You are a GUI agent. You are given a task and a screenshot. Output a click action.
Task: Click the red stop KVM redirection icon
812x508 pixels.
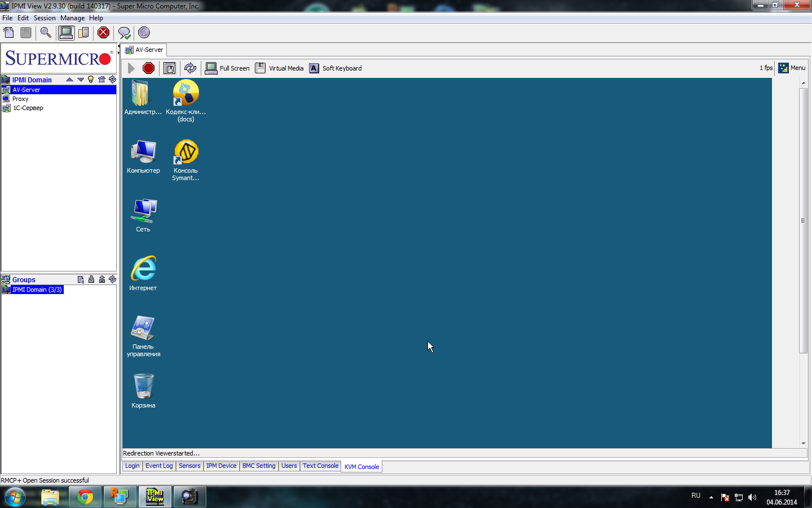[148, 68]
